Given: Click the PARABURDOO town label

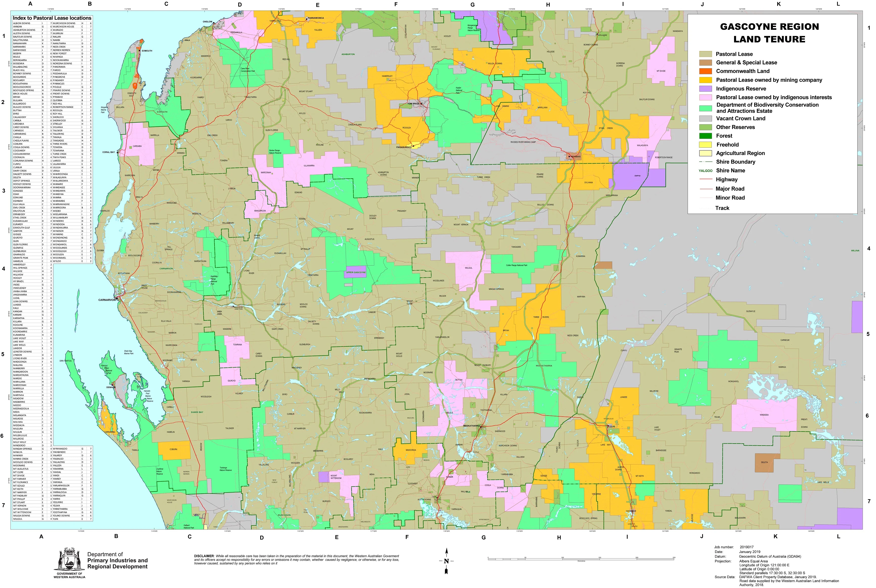Looking at the screenshot, I should 404,147.
